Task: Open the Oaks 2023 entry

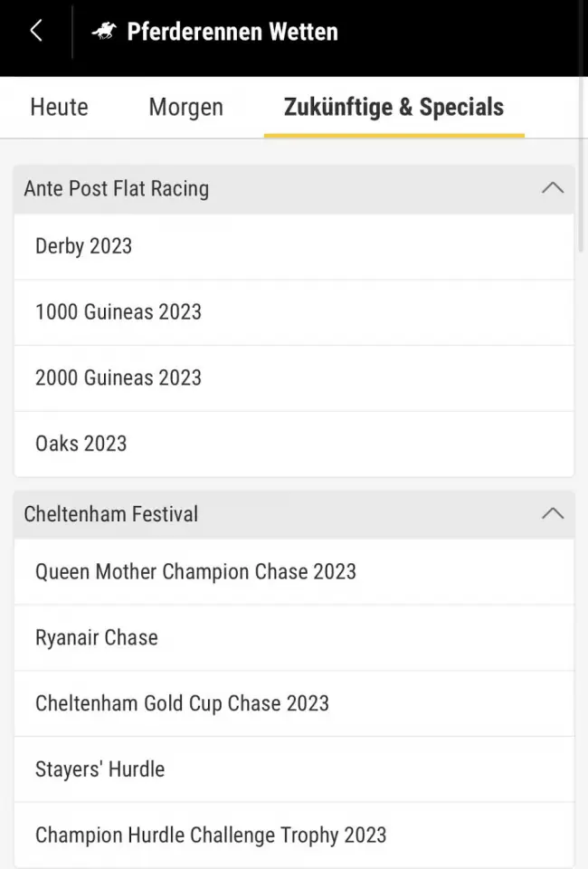Action: pos(294,444)
